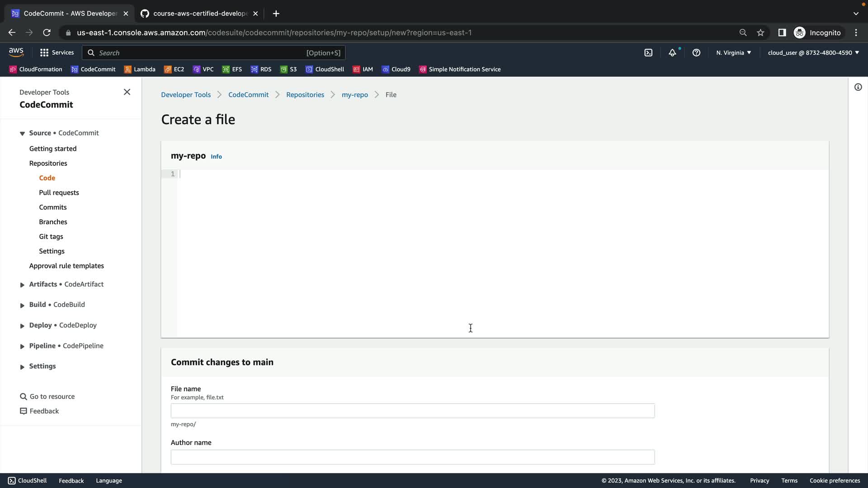Open the cloud_user account dropdown
868x488 pixels.
[813, 53]
